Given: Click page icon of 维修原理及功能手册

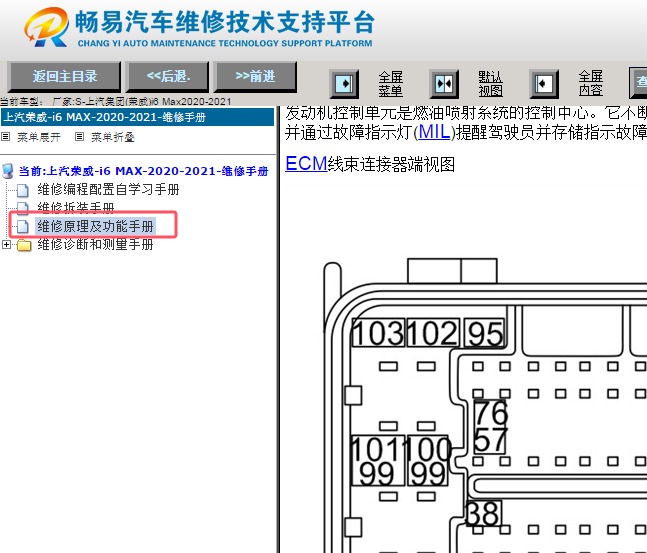Looking at the screenshot, I should tap(23, 227).
